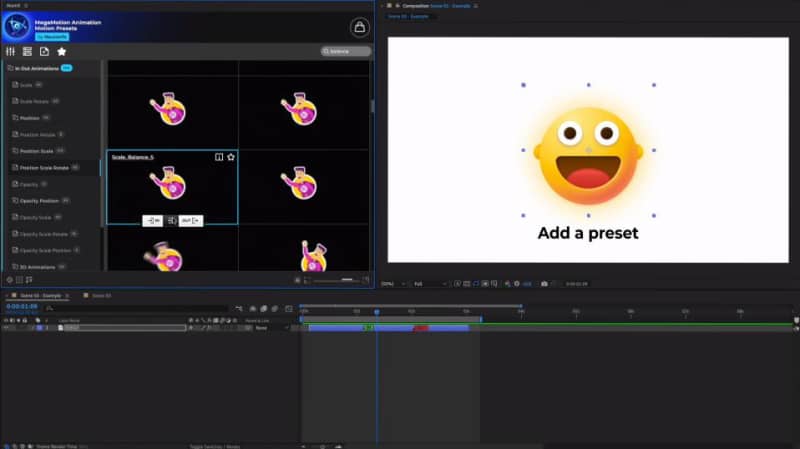The width and height of the screenshot is (800, 449).
Task: Favorite the Scale_Balance_5 preset with its star
Action: [231, 157]
